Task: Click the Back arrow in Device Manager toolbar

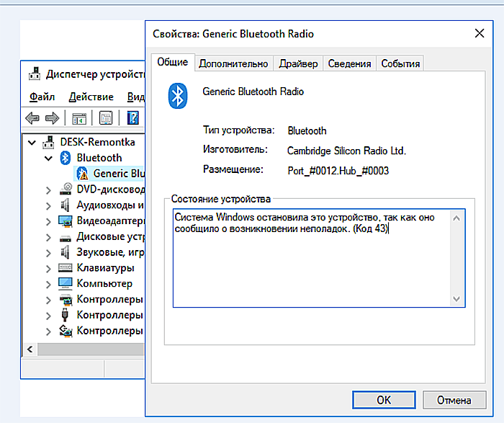Action: coord(32,118)
